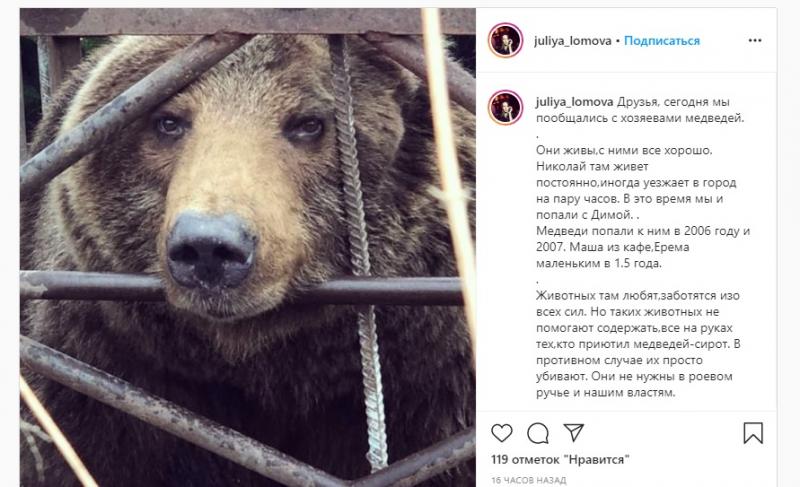Click the caption text starting with Друзья

640,110
